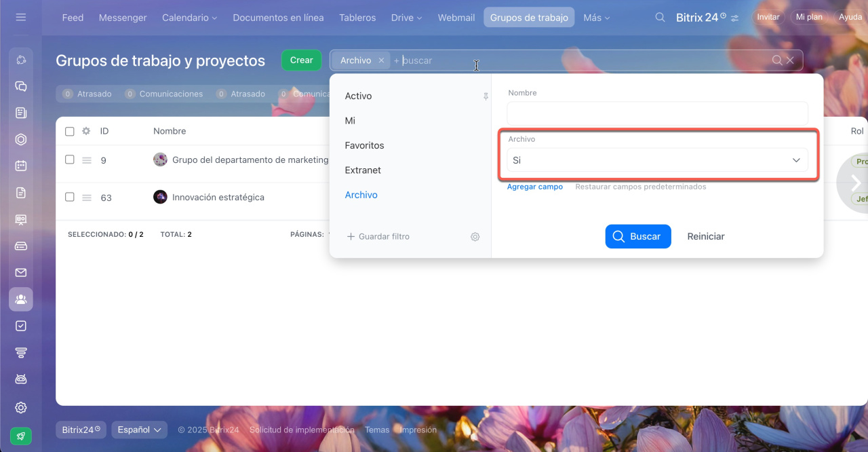Expand the Archivo Si dropdown
868x452 pixels.
(657, 160)
